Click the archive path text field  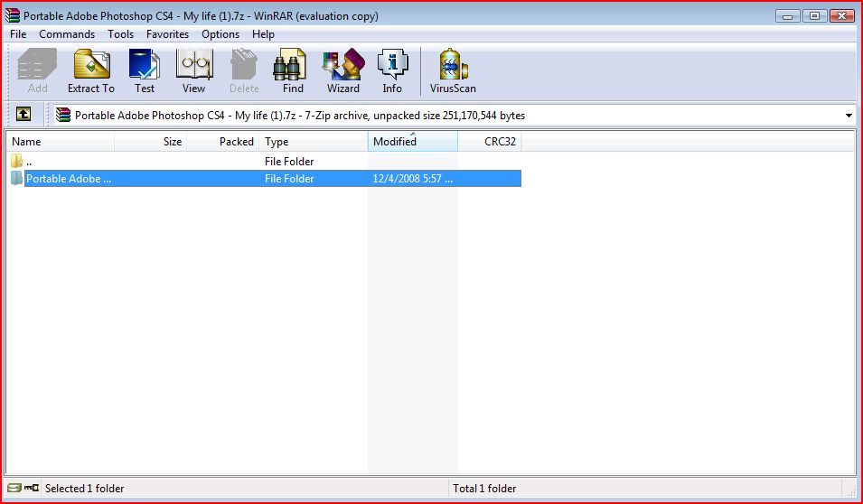(455, 116)
